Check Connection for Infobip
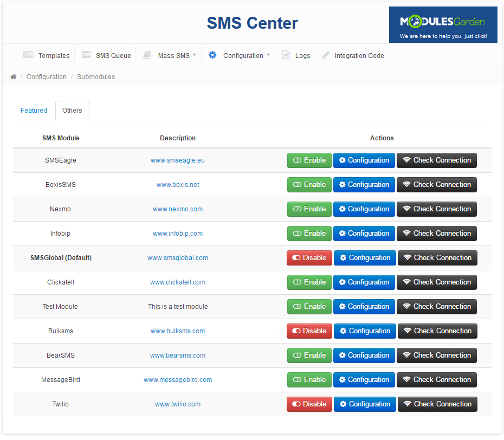Screen dimensions: 504x440 tap(436, 234)
